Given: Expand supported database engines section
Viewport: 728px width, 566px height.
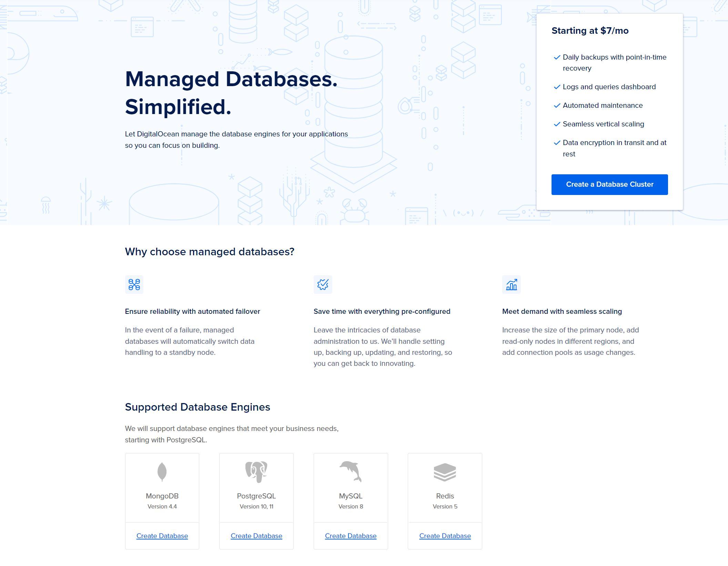Looking at the screenshot, I should (x=198, y=407).
